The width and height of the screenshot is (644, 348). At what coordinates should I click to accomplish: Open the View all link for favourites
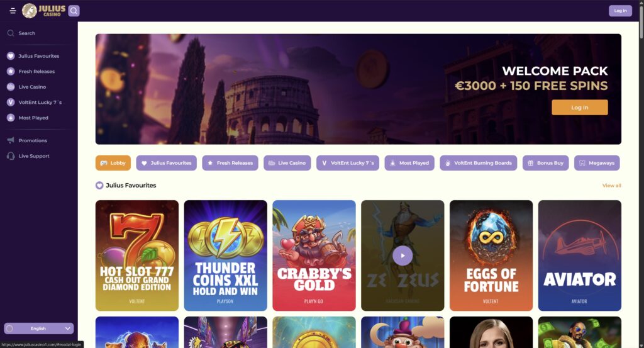point(611,186)
